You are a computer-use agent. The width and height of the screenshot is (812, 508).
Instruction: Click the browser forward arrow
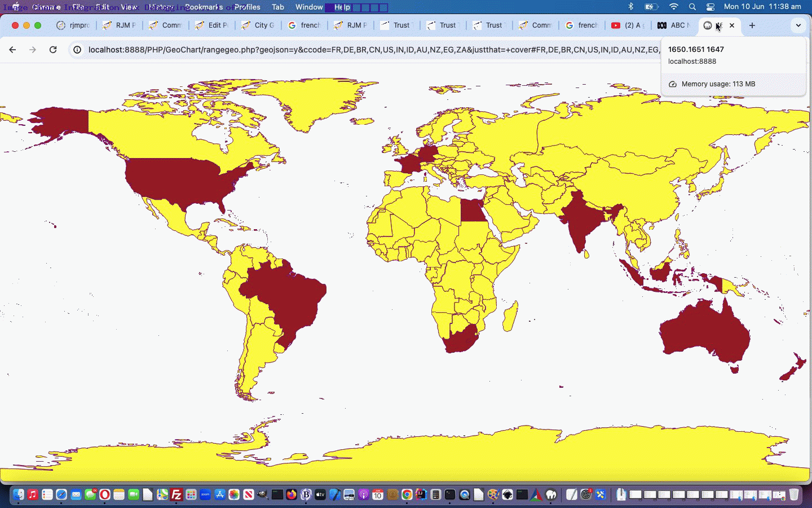tap(33, 50)
